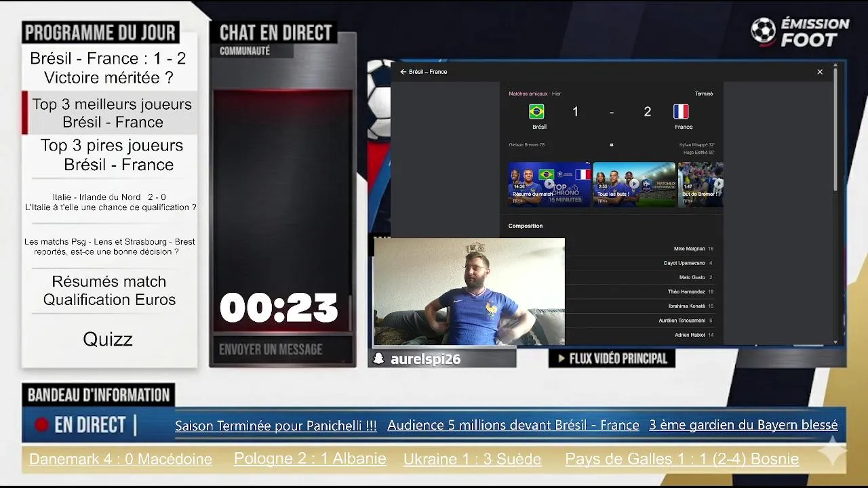Open '3 ème gardien du Bayern blessé' headline
The width and height of the screenshot is (868, 488).
[743, 425]
